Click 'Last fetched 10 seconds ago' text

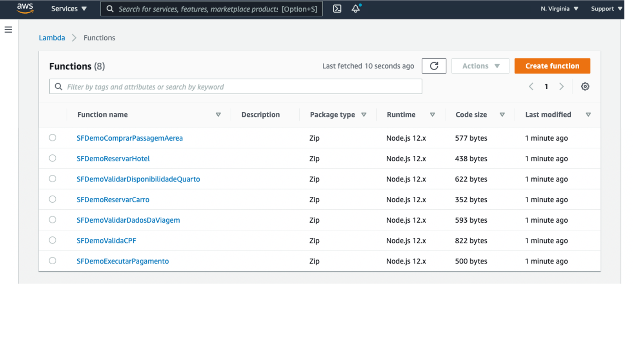tap(368, 66)
